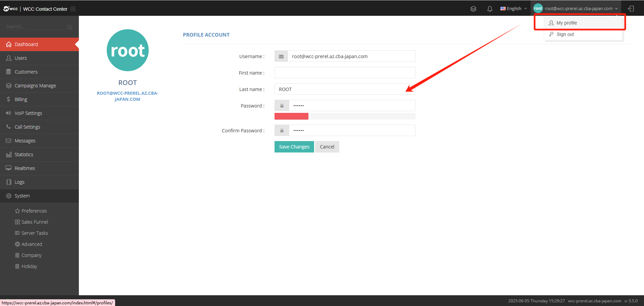644x306 pixels.
Task: Click the Advanced submenu label
Action: tap(32, 244)
